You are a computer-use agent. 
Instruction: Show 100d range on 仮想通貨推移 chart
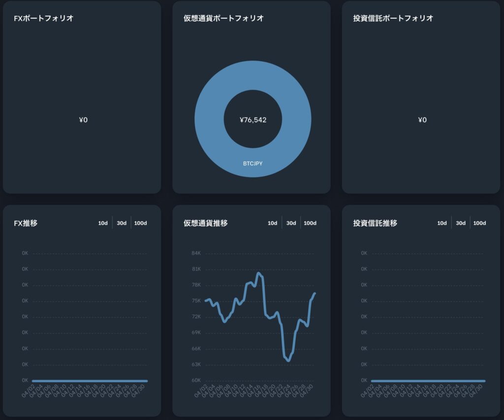pos(310,223)
